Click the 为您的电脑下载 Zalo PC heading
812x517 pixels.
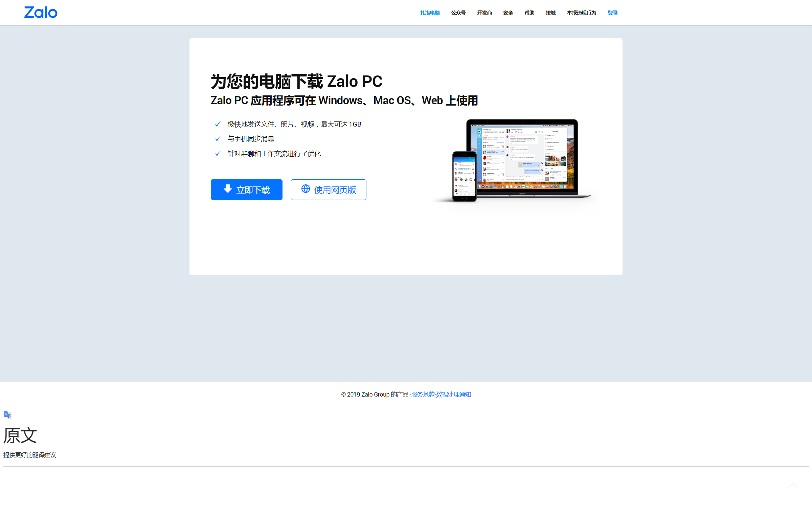click(x=296, y=82)
